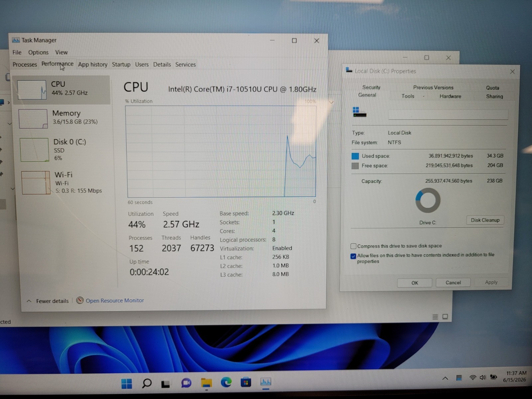Show hidden system tray icons
This screenshot has height=399, width=532.
click(x=445, y=378)
